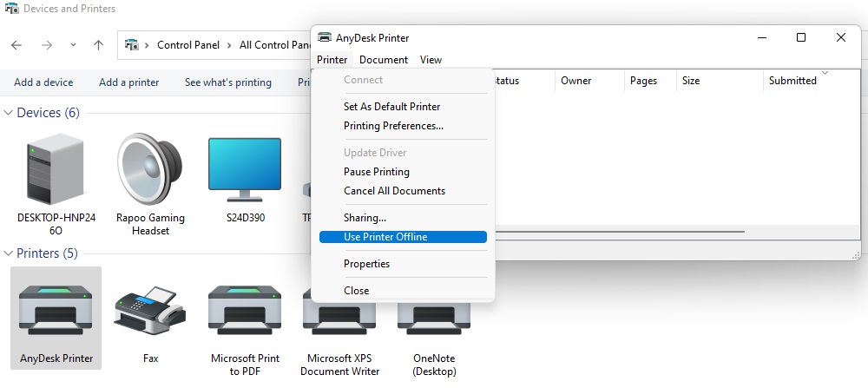Click Add a device toolbar button

(43, 82)
